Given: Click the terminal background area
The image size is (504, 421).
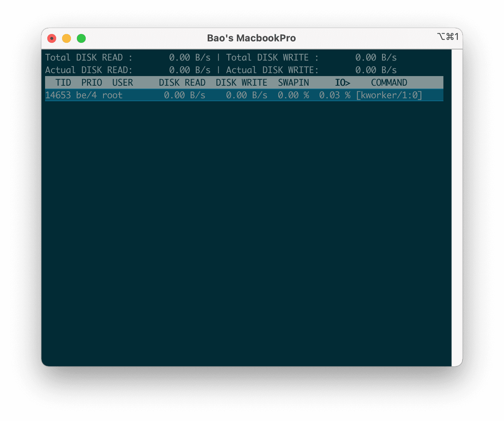Looking at the screenshot, I should click(244, 222).
